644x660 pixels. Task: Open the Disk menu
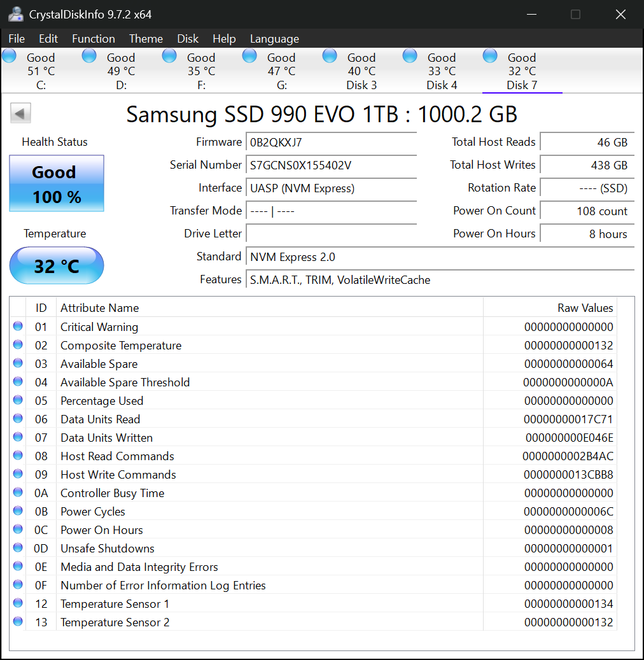pos(188,39)
